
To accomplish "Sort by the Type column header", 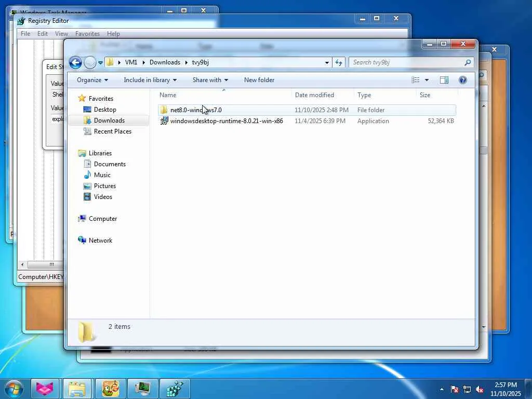I will coord(385,95).
